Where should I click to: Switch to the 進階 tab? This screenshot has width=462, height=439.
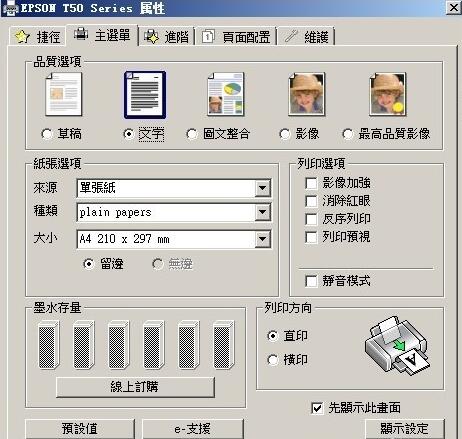click(167, 36)
